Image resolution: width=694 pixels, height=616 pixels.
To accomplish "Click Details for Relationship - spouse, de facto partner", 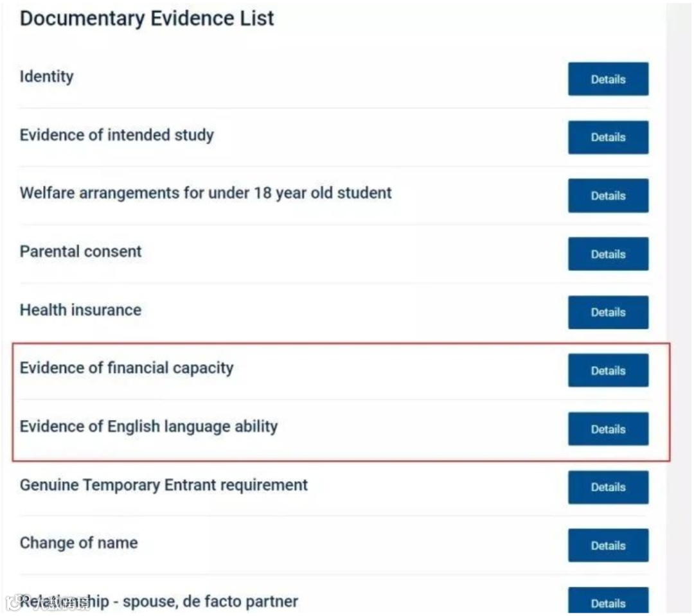I will [608, 603].
